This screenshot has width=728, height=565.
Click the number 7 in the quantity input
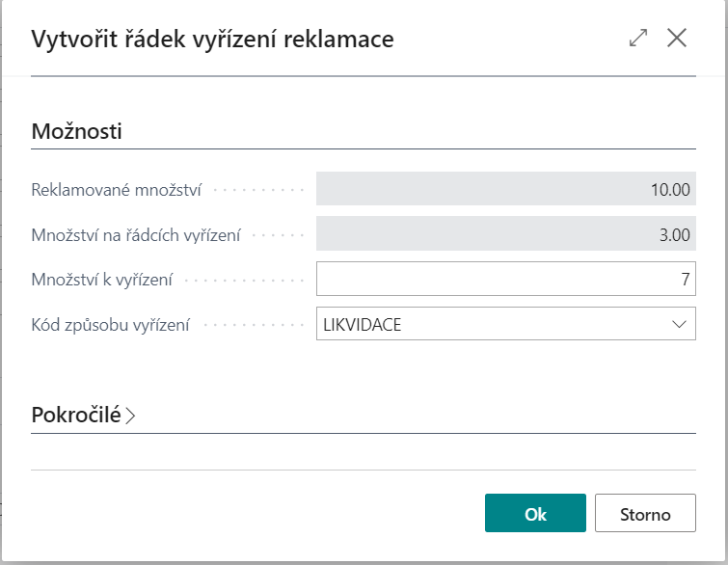pyautogui.click(x=685, y=281)
